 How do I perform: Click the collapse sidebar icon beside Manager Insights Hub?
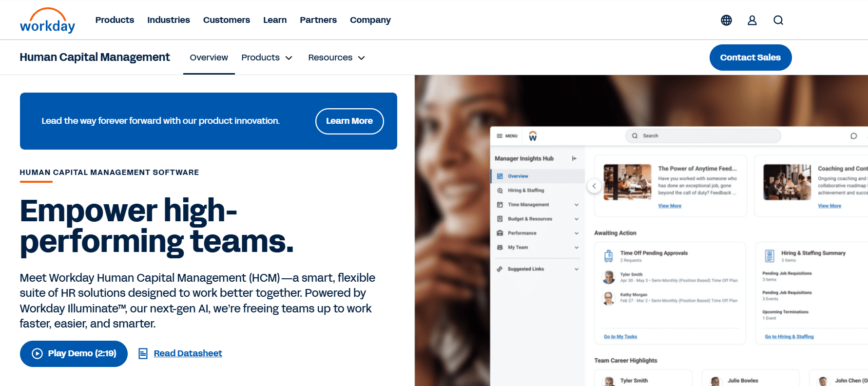574,158
